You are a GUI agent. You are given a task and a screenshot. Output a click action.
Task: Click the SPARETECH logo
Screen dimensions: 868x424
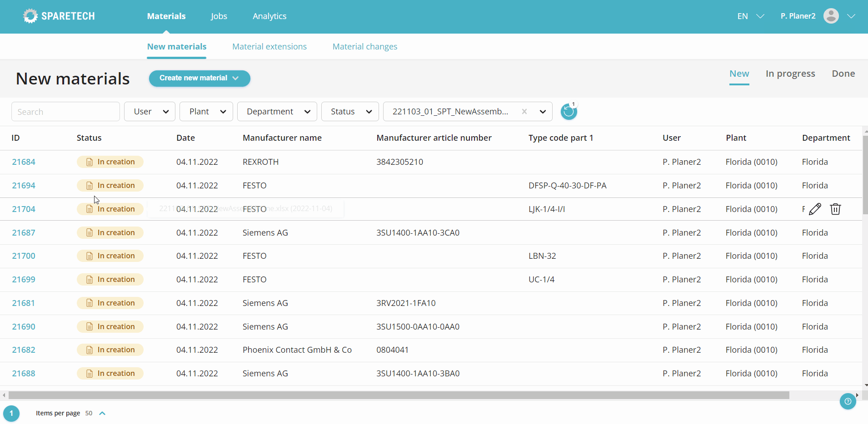pyautogui.click(x=59, y=16)
